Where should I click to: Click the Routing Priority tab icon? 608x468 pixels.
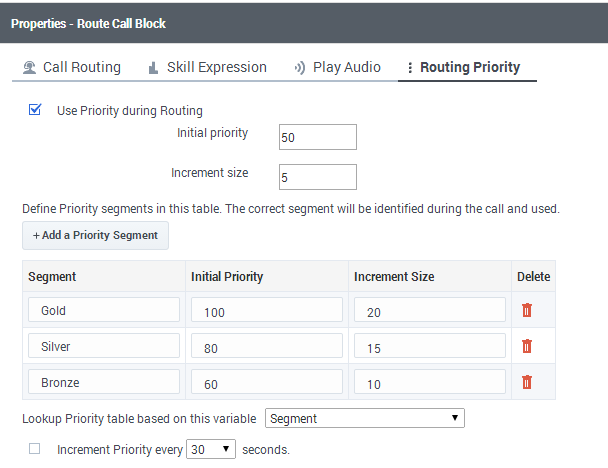pyautogui.click(x=409, y=68)
